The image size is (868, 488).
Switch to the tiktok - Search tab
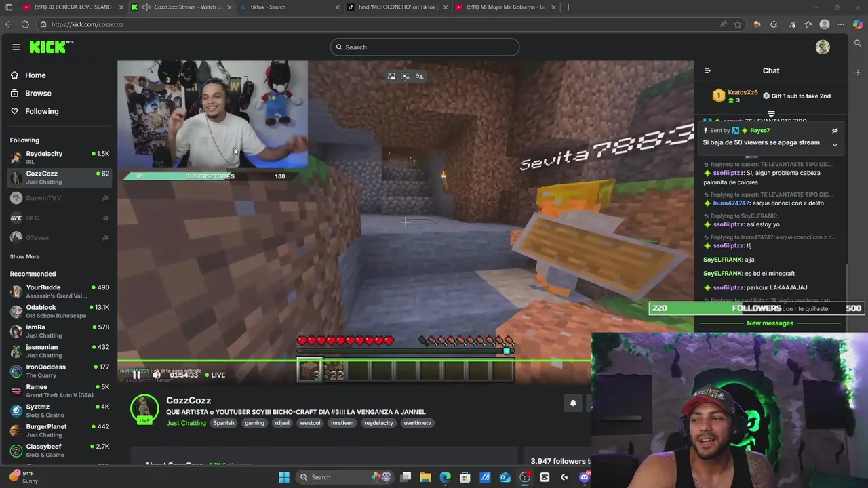tap(288, 7)
